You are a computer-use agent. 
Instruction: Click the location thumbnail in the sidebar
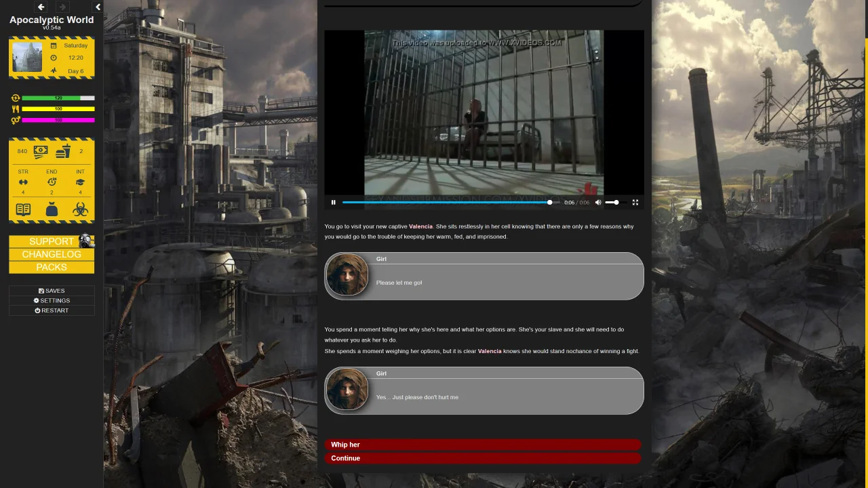27,57
